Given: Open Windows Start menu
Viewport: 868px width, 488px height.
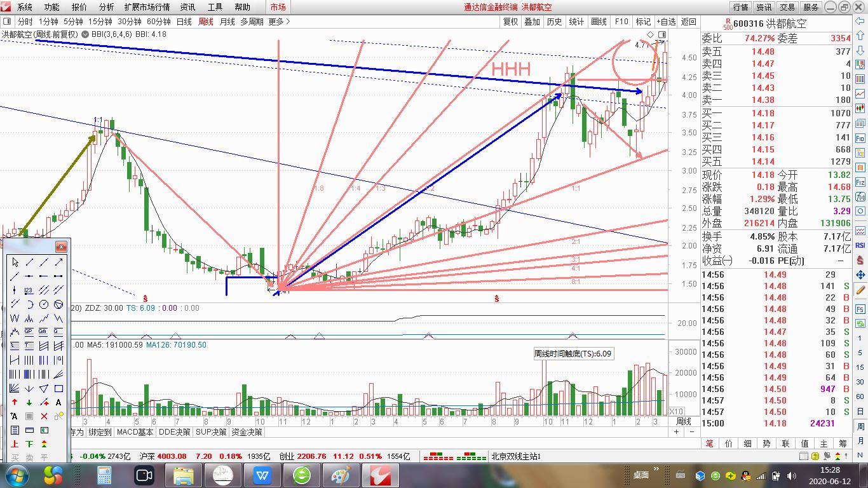Looking at the screenshot, I should point(15,475).
